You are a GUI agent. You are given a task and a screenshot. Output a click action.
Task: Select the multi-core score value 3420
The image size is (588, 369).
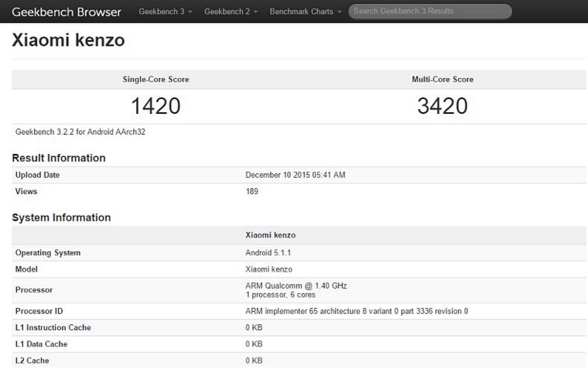point(443,106)
